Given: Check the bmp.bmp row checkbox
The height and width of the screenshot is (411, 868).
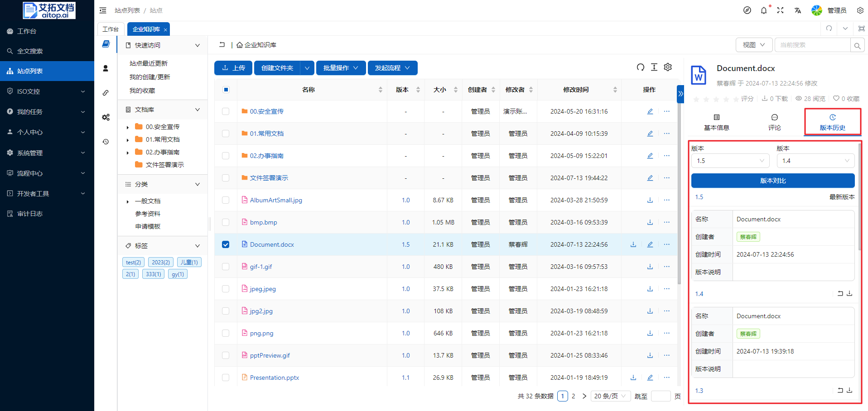Looking at the screenshot, I should (226, 222).
